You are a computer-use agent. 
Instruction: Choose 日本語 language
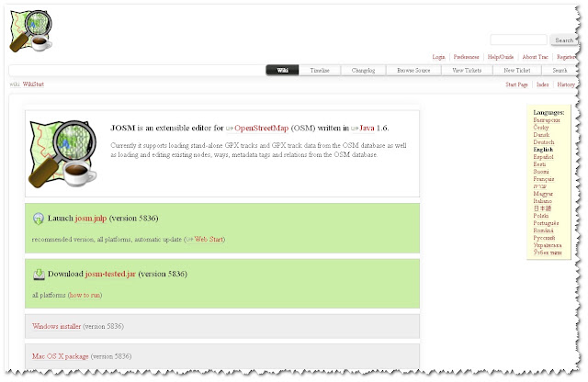(542, 208)
